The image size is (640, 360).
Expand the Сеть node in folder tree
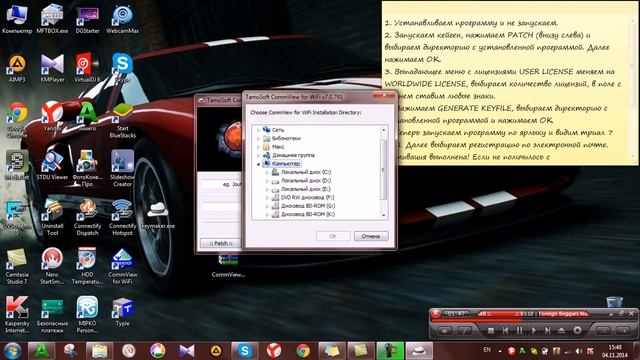(x=258, y=130)
